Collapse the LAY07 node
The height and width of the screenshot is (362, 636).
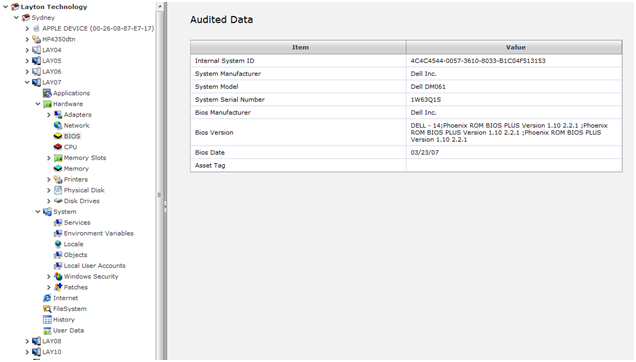click(x=27, y=82)
